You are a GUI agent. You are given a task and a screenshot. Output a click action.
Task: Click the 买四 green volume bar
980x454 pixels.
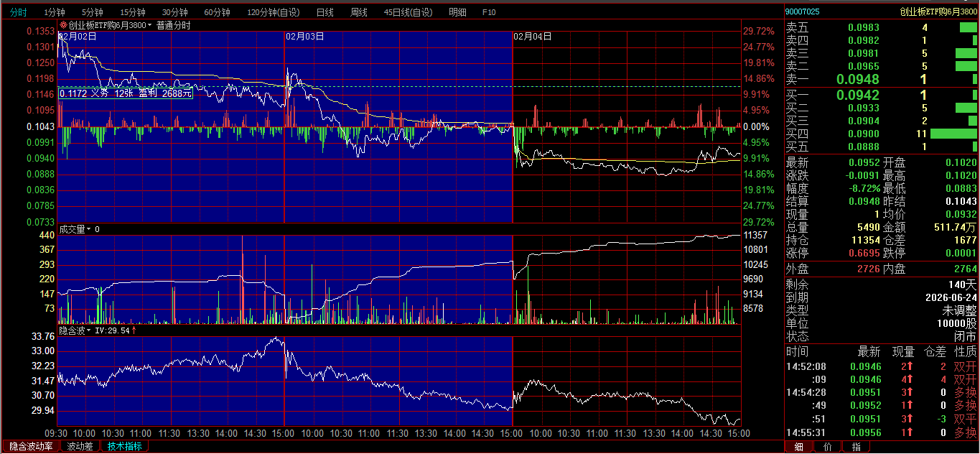coord(953,134)
